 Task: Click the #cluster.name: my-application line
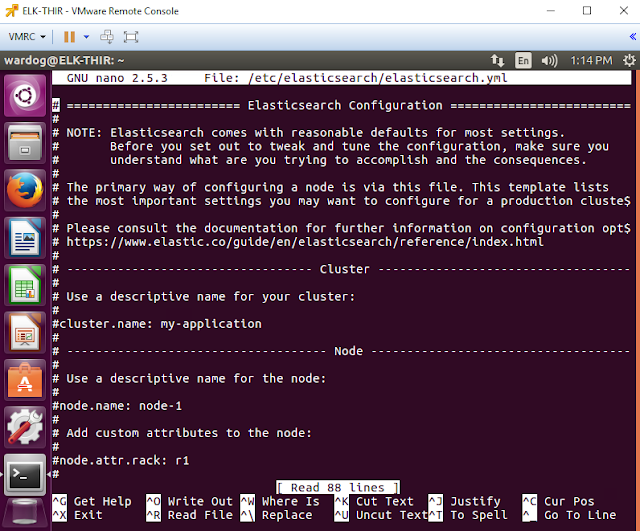pyautogui.click(x=157, y=324)
